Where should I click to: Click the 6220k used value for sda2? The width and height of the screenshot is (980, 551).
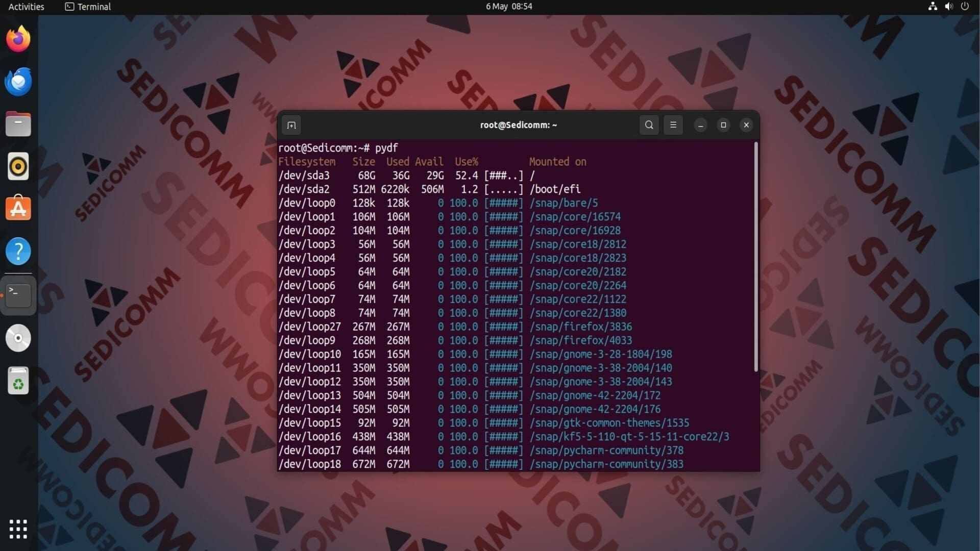point(395,189)
